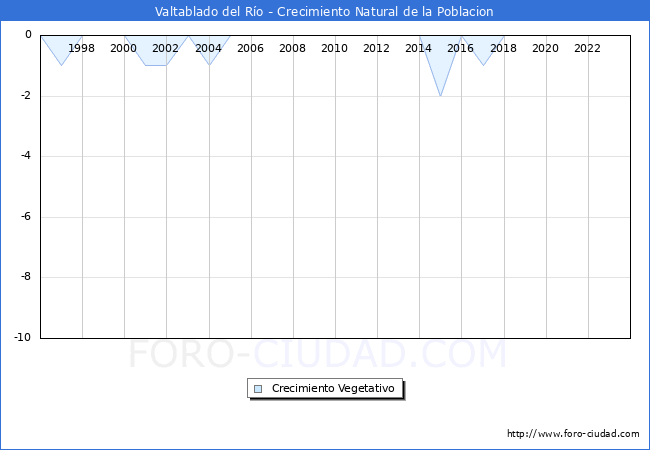The height and width of the screenshot is (450, 650).
Task: Select the 2020 x-axis label
Action: 546,48
